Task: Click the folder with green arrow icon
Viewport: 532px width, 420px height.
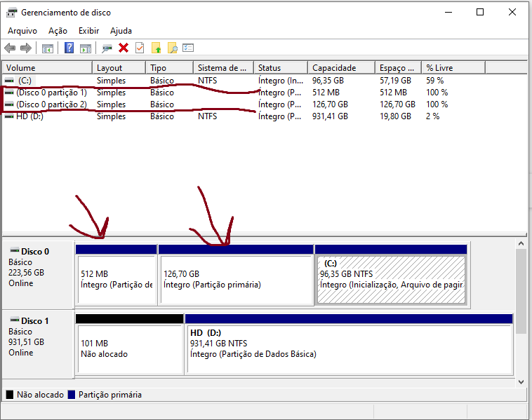Action: click(x=156, y=48)
